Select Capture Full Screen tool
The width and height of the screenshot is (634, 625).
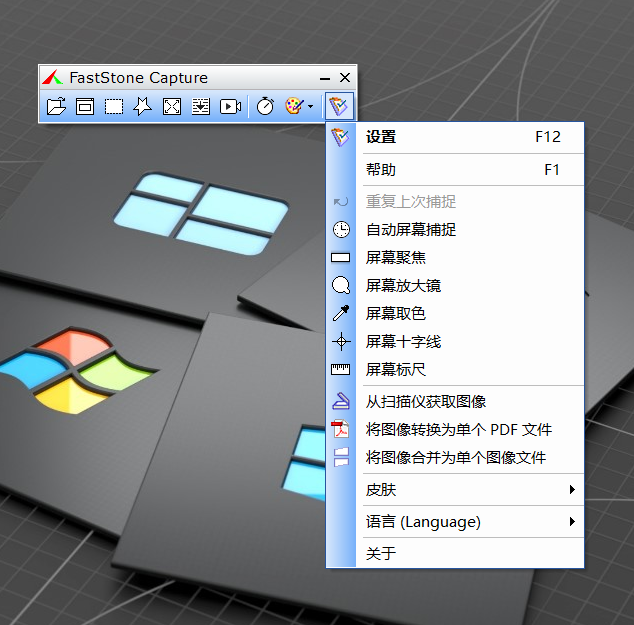pos(172,107)
